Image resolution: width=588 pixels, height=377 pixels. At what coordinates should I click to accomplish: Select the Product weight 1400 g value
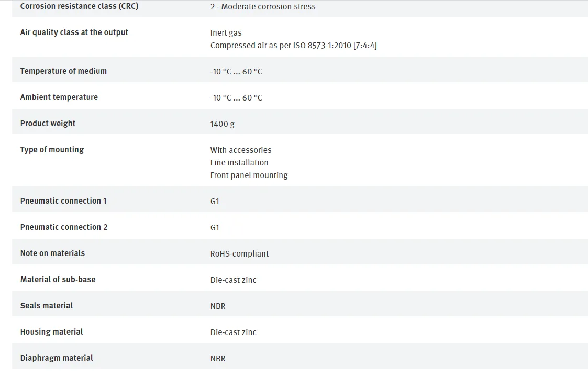click(223, 124)
